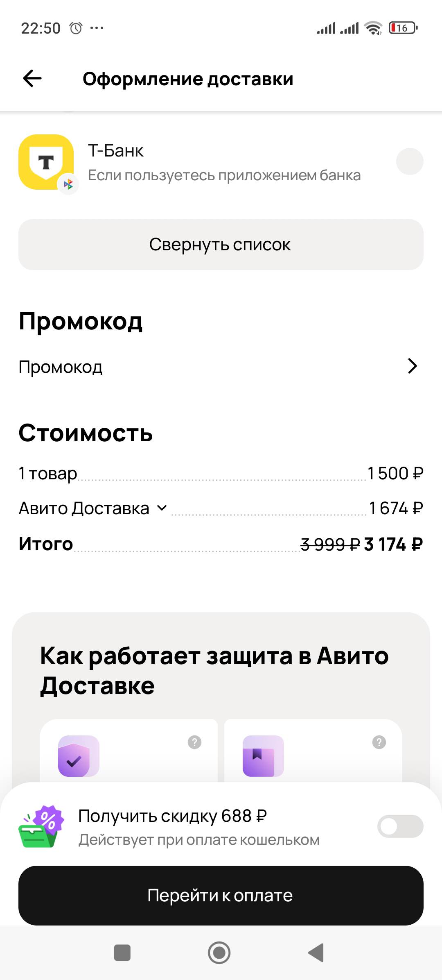Open the Промокод entry row

pyautogui.click(x=221, y=366)
